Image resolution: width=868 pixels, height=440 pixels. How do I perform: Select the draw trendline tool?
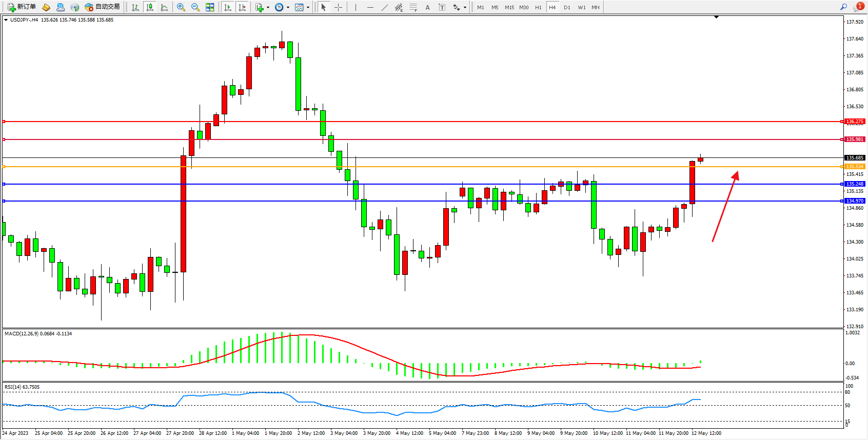click(x=385, y=7)
